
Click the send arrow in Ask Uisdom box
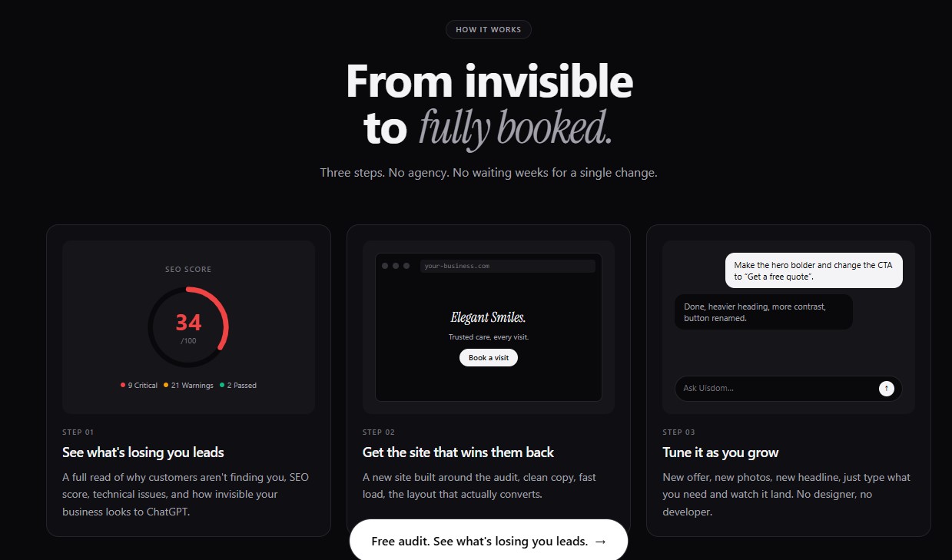[887, 388]
